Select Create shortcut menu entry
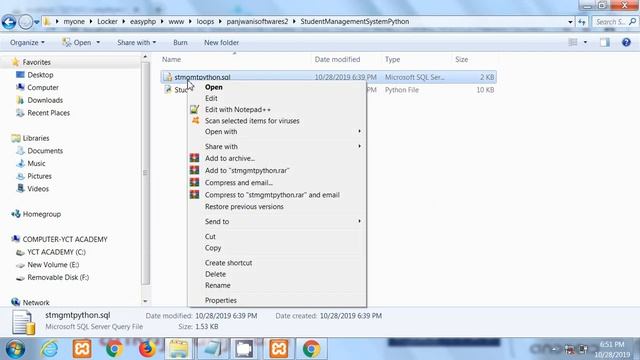 [x=277, y=263]
